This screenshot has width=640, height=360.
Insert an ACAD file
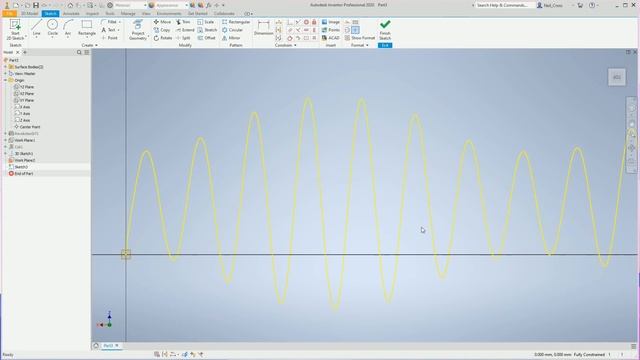pos(331,38)
